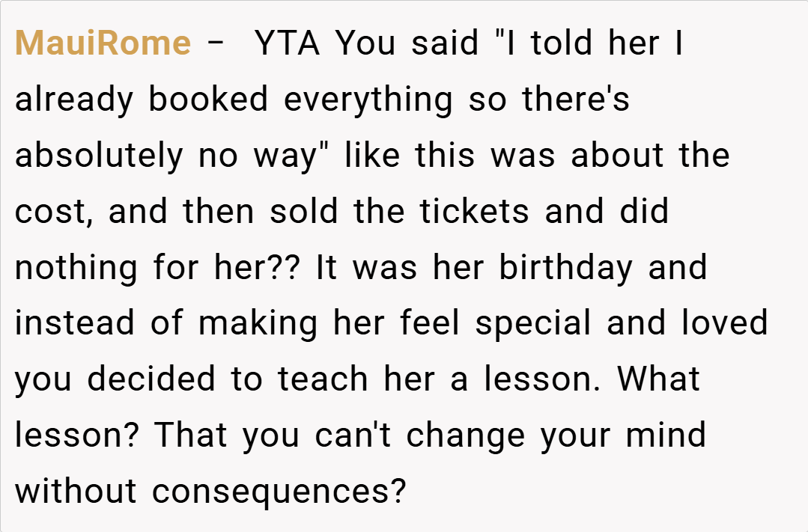Click the words "so there's" ending line two
This screenshot has width=808, height=532.
(x=549, y=100)
